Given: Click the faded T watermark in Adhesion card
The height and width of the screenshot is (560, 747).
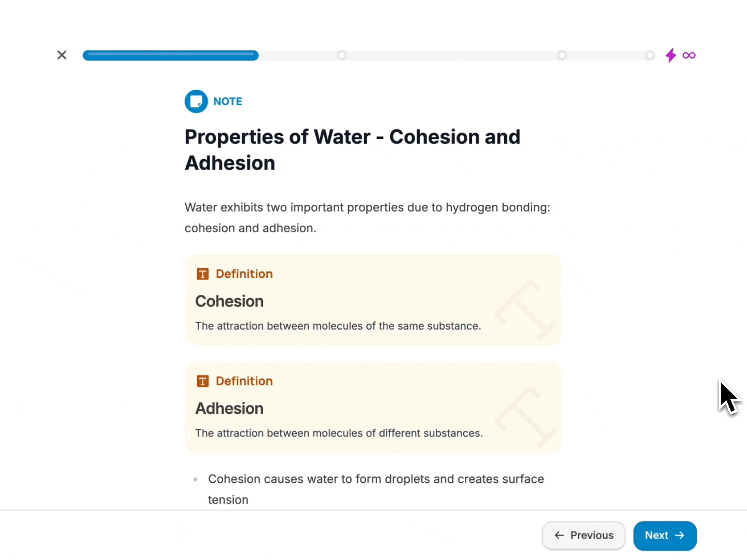Looking at the screenshot, I should point(524,417).
